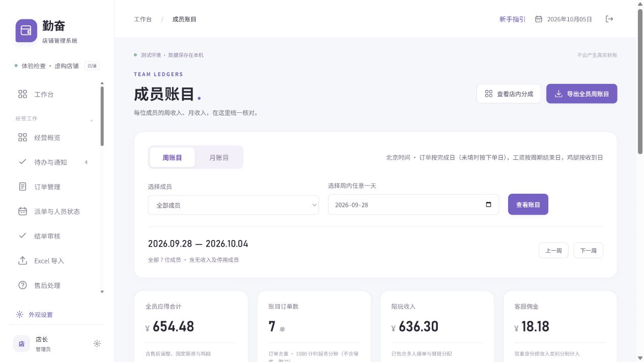Screen dimensions: 644x362
Task: Click 订单管理 document icon
Action: 22,187
